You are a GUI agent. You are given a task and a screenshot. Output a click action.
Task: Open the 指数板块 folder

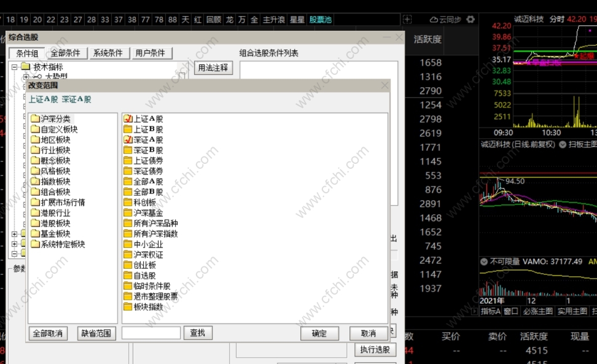tap(50, 182)
